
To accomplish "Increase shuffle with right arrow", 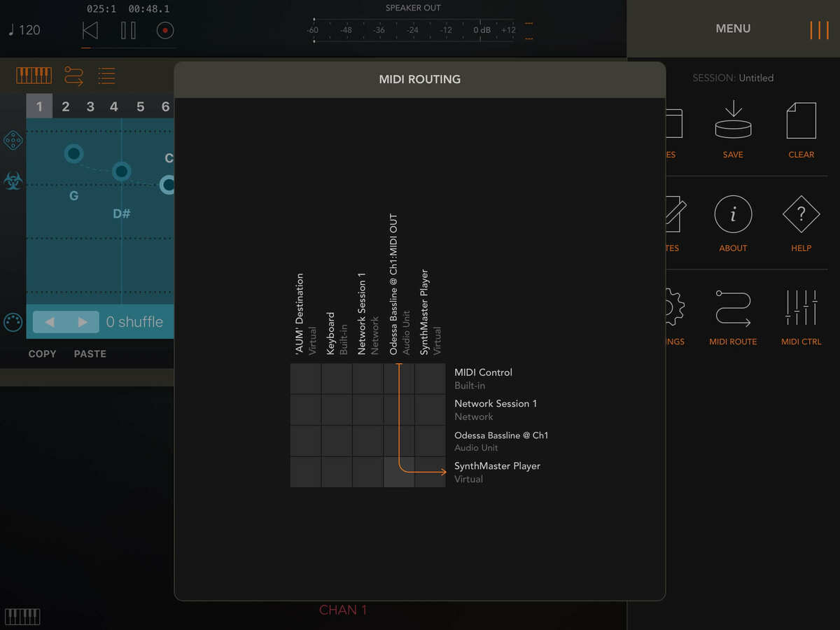I will 83,322.
